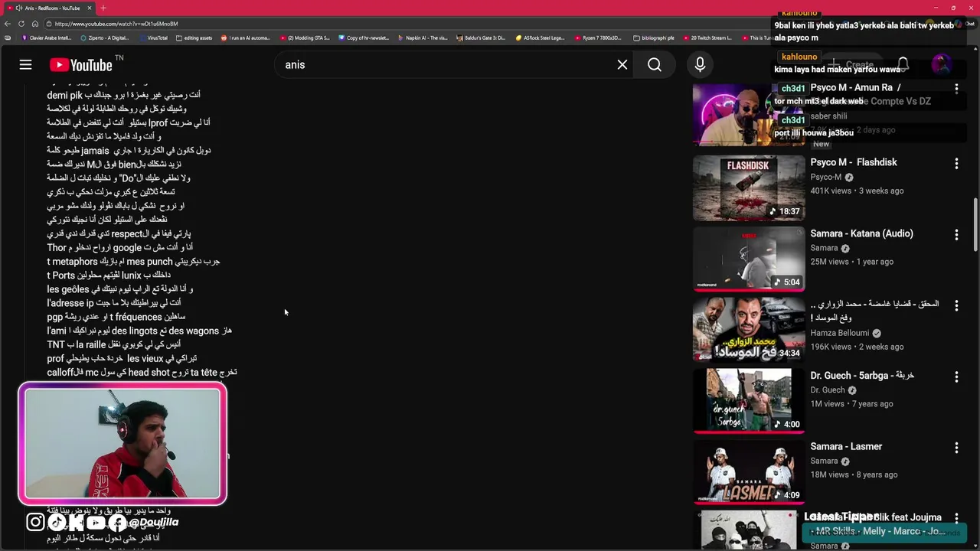Image resolution: width=980 pixels, height=551 pixels.
Task: Play the Hamza Belloumi video thumbnail
Action: [x=749, y=330]
